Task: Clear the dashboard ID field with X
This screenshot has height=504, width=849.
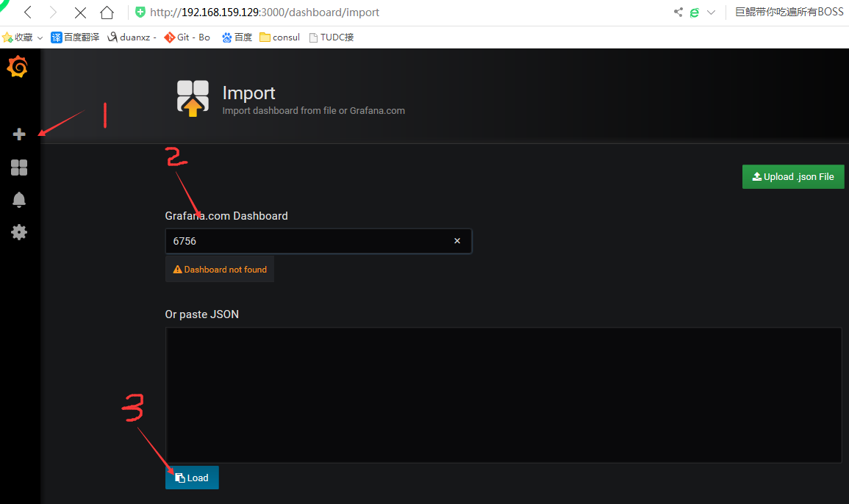Action: click(x=457, y=241)
